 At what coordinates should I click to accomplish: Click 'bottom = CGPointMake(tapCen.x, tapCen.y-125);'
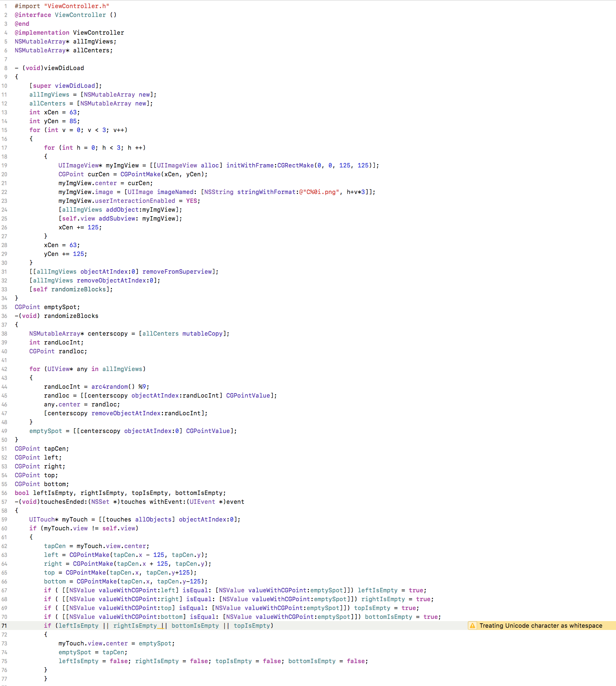click(x=126, y=581)
